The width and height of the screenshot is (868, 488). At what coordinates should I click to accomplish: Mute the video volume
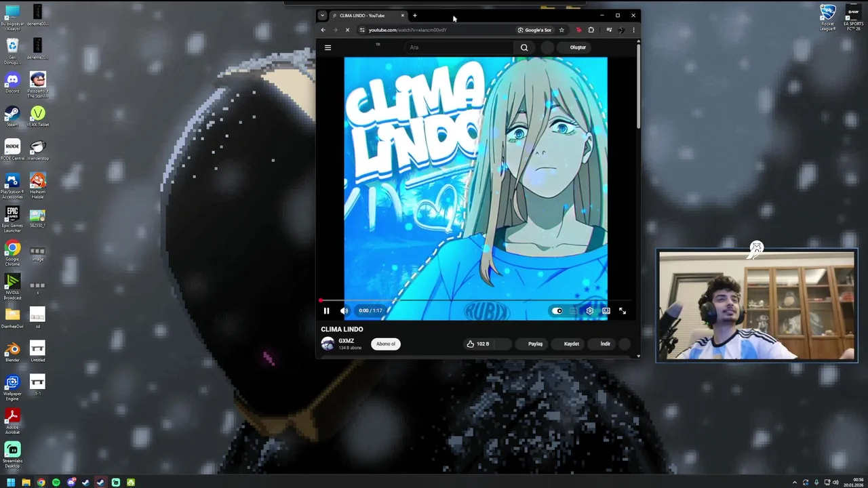pyautogui.click(x=344, y=310)
